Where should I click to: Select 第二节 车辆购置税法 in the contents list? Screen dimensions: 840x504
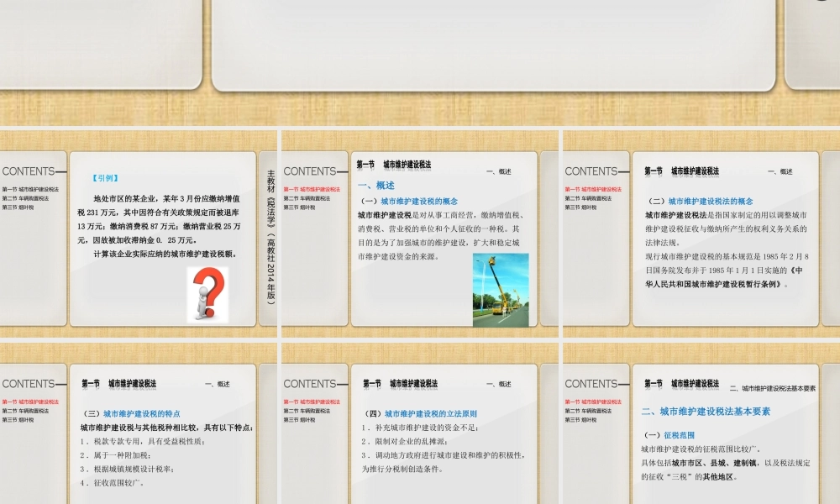[x=24, y=197]
